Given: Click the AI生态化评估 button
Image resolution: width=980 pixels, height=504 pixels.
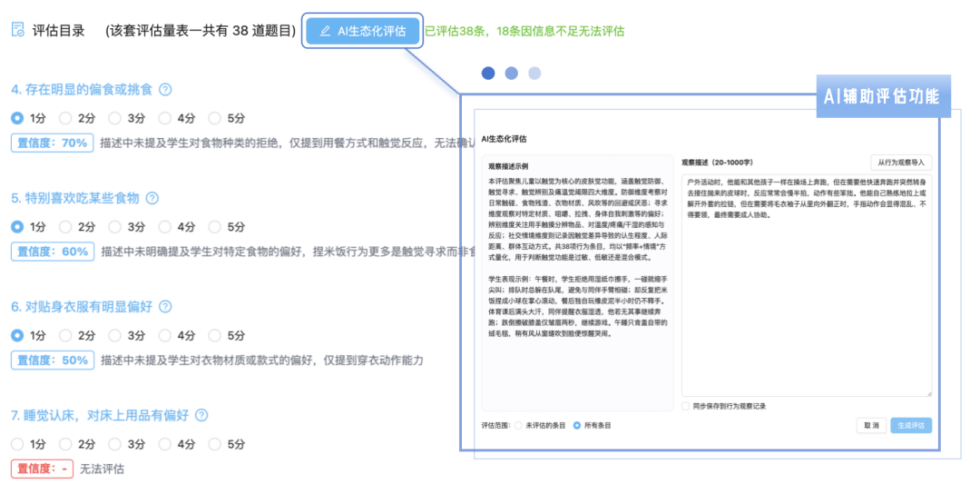Looking at the screenshot, I should 362,31.
